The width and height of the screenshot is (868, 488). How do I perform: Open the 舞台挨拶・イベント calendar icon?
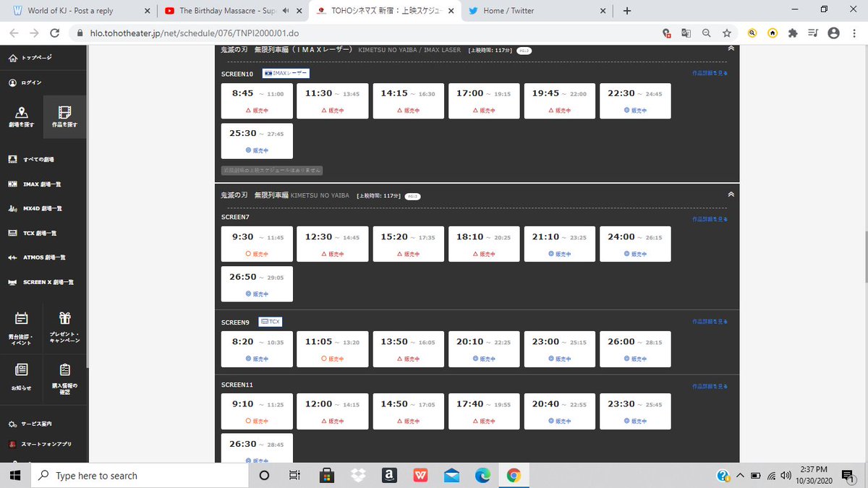click(22, 317)
